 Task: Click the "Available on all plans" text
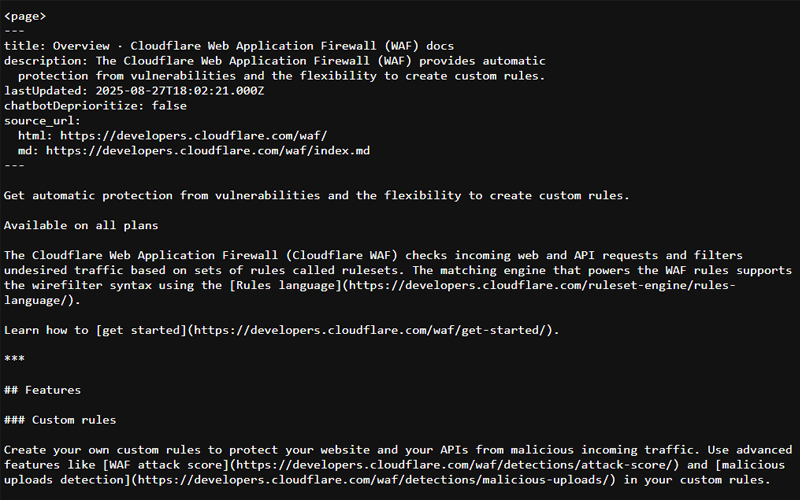81,225
